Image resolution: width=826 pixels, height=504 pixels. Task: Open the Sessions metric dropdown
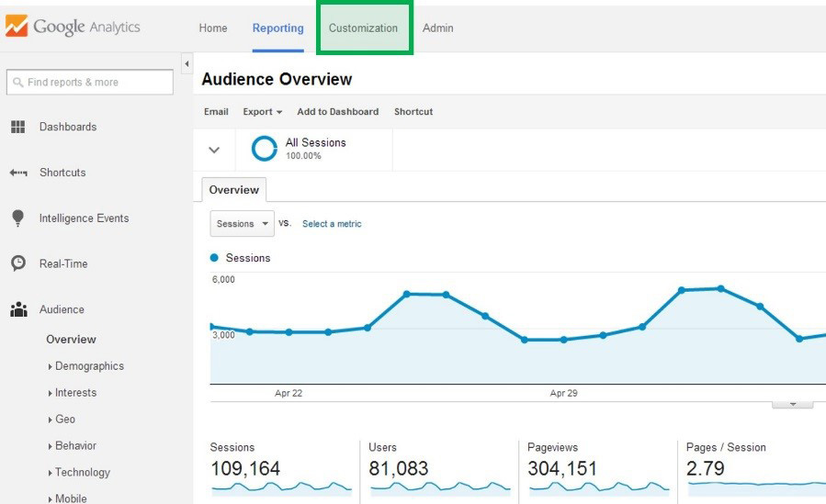point(243,224)
